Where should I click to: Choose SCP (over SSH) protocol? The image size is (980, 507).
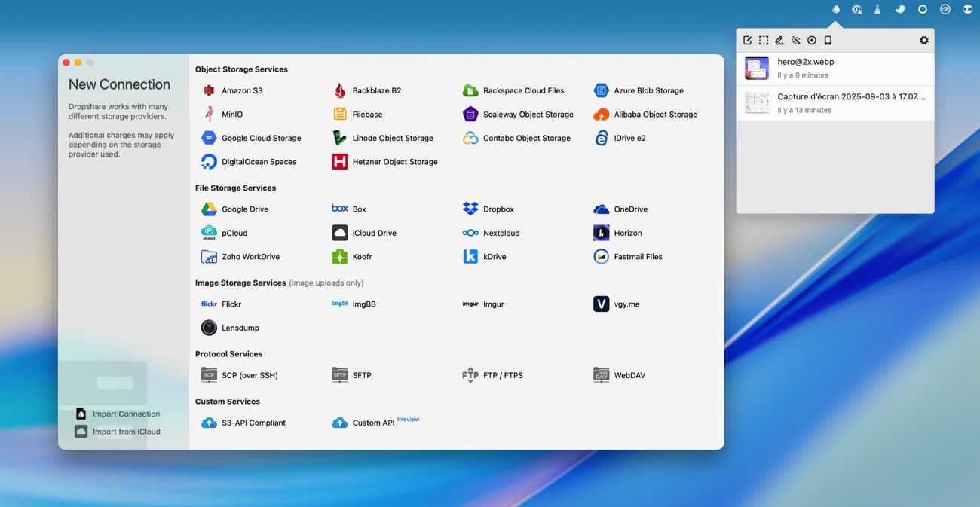tap(240, 375)
